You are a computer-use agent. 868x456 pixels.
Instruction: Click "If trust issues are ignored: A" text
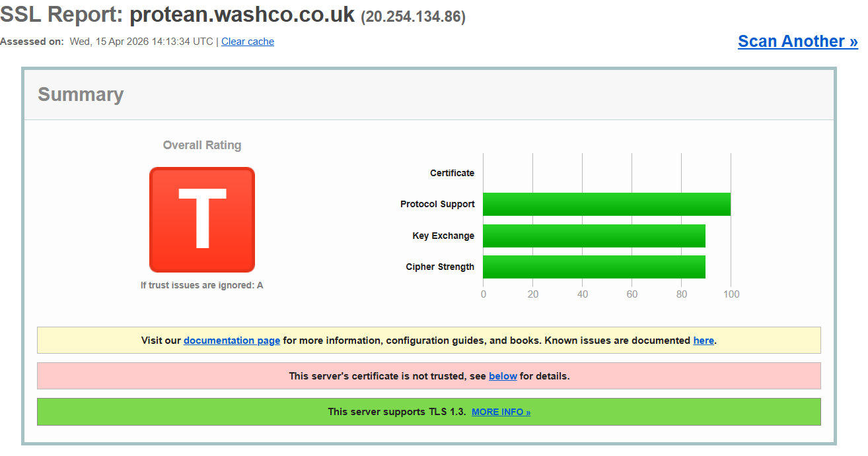[x=202, y=285]
